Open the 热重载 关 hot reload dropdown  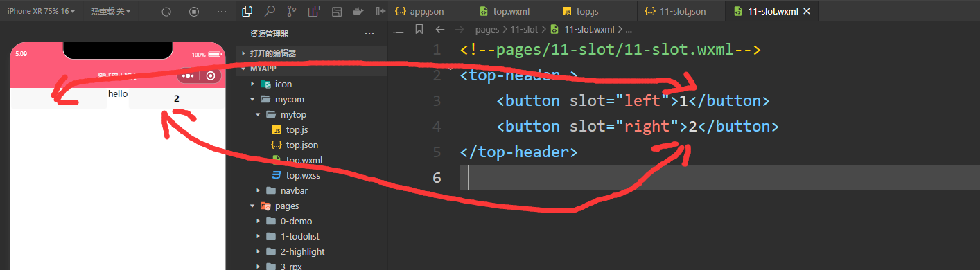point(110,12)
